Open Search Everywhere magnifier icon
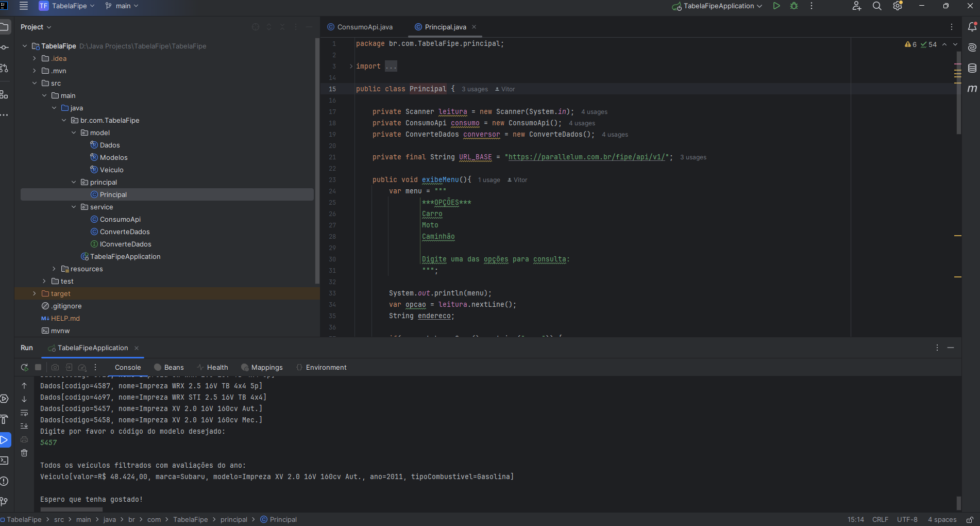This screenshot has height=526, width=980. tap(876, 6)
